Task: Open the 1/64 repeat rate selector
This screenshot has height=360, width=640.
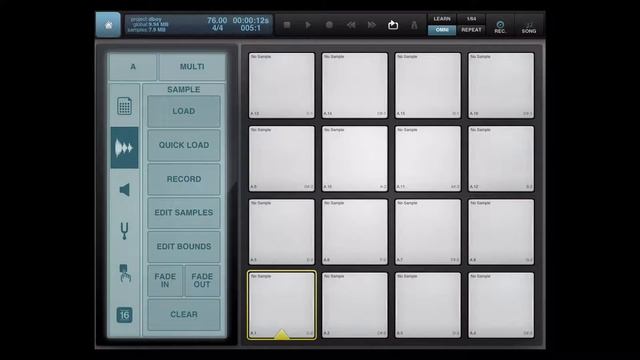Action: pyautogui.click(x=471, y=19)
